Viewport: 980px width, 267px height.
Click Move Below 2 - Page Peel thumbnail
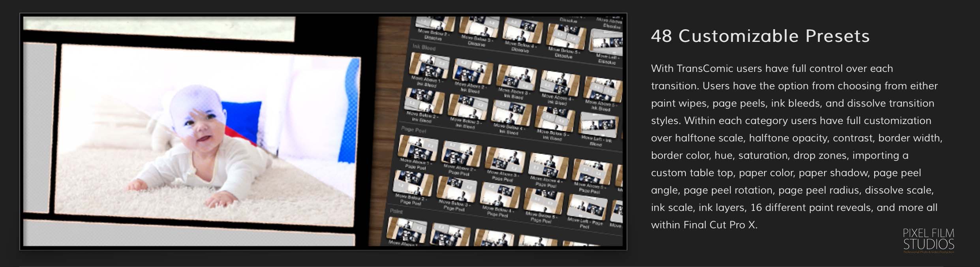coord(413,182)
